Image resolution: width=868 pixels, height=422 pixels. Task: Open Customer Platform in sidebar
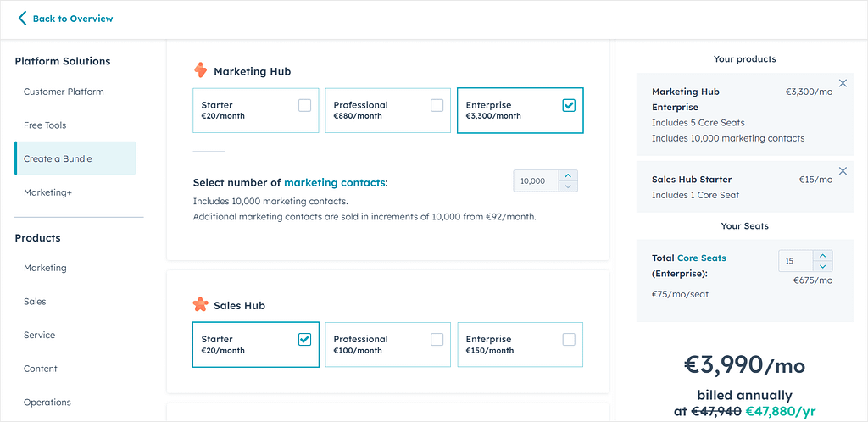[64, 92]
